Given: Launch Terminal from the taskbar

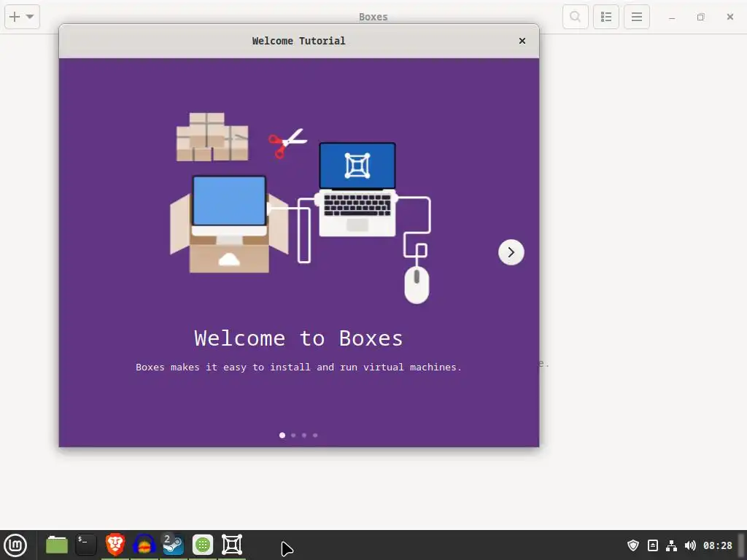Looking at the screenshot, I should pyautogui.click(x=86, y=545).
